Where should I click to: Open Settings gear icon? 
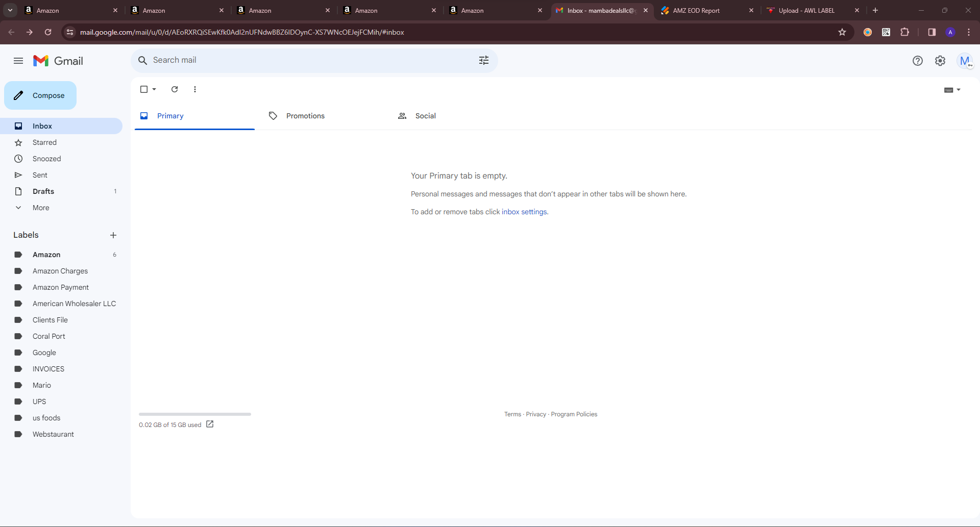click(x=940, y=61)
